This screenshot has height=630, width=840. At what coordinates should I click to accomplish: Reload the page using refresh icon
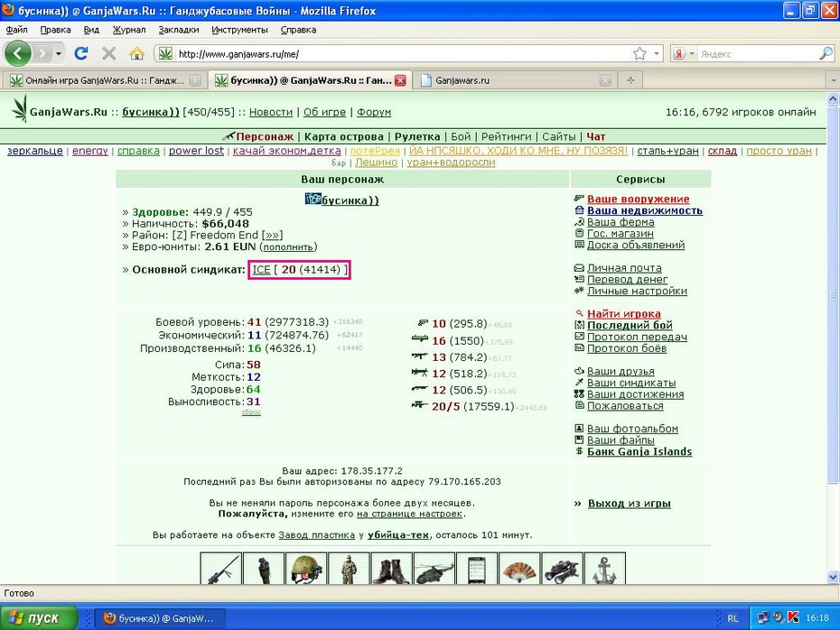pos(81,53)
